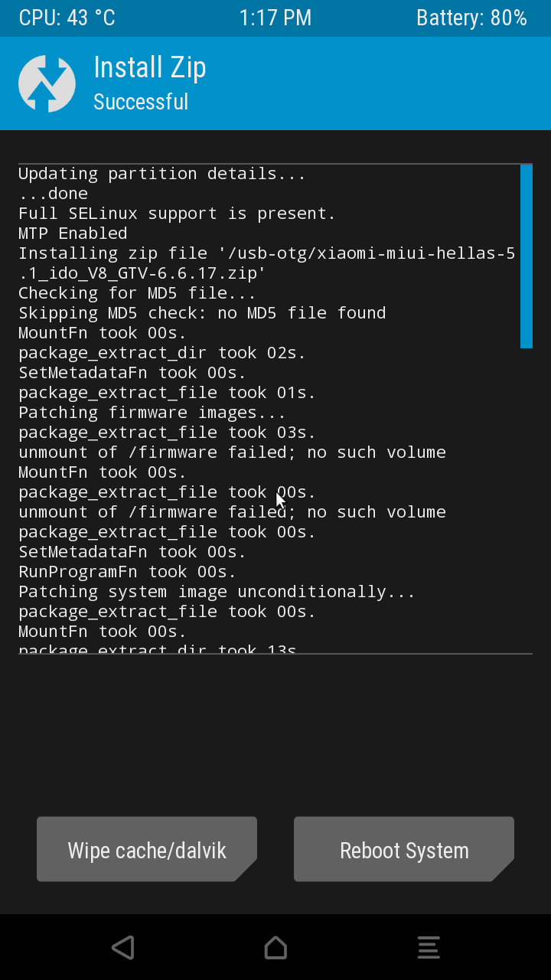The height and width of the screenshot is (980, 551).
Task: Click the blue console scrollbar thumb
Action: tap(527, 256)
